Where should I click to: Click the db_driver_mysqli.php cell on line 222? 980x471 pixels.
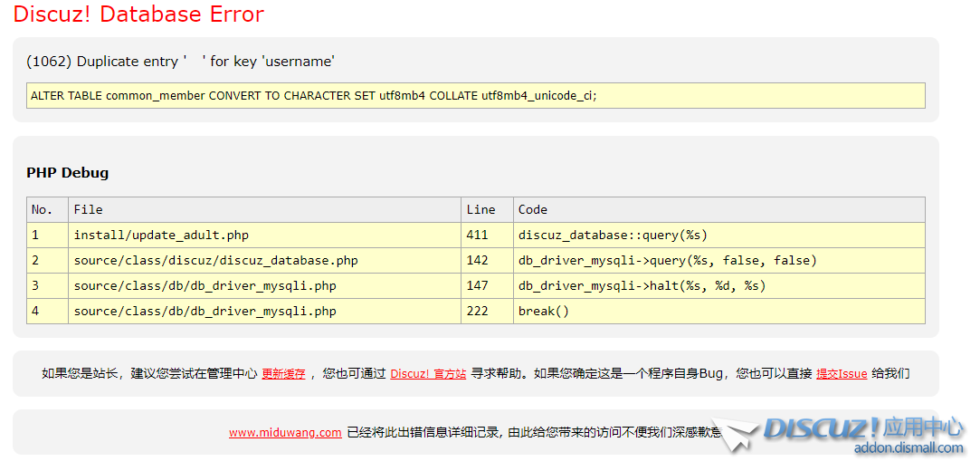[264, 311]
